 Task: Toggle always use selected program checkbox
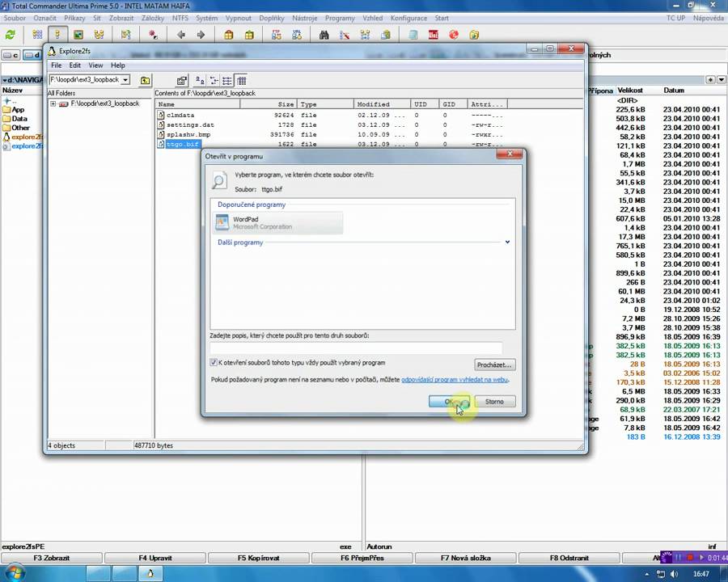214,362
